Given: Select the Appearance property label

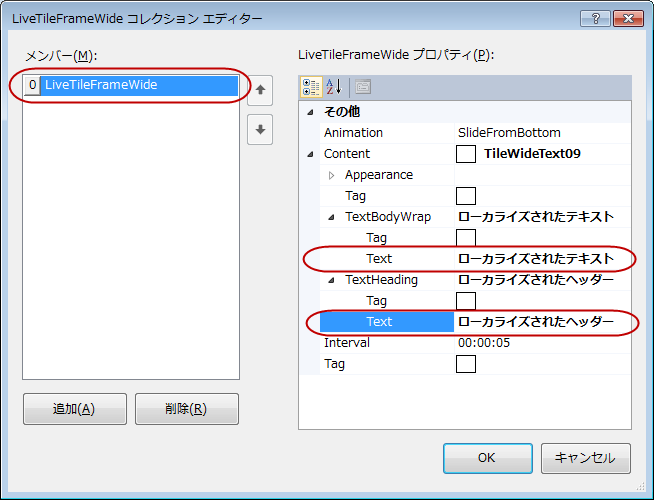Looking at the screenshot, I should tap(379, 175).
